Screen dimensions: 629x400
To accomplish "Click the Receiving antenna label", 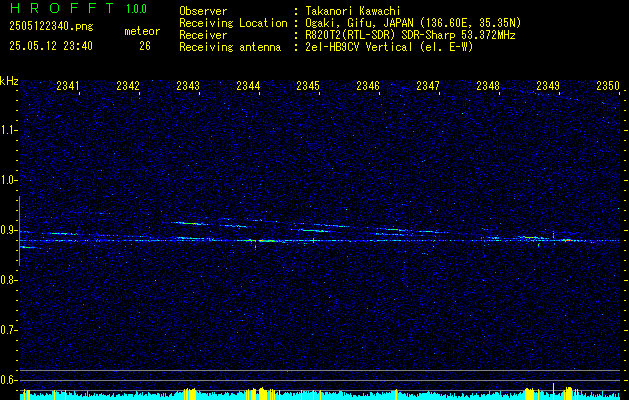I will [230, 47].
